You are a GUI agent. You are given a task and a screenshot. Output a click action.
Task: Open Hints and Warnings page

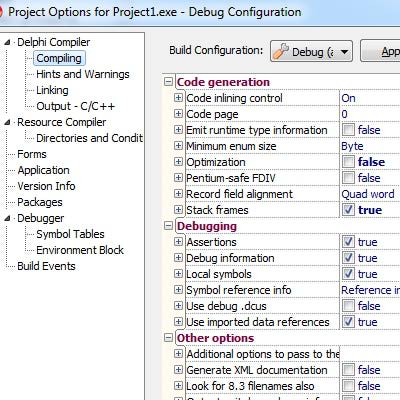pyautogui.click(x=83, y=74)
